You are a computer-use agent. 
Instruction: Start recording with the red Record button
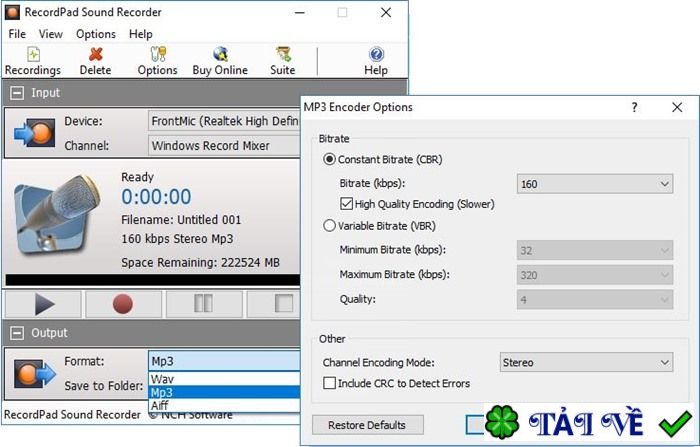(x=123, y=304)
